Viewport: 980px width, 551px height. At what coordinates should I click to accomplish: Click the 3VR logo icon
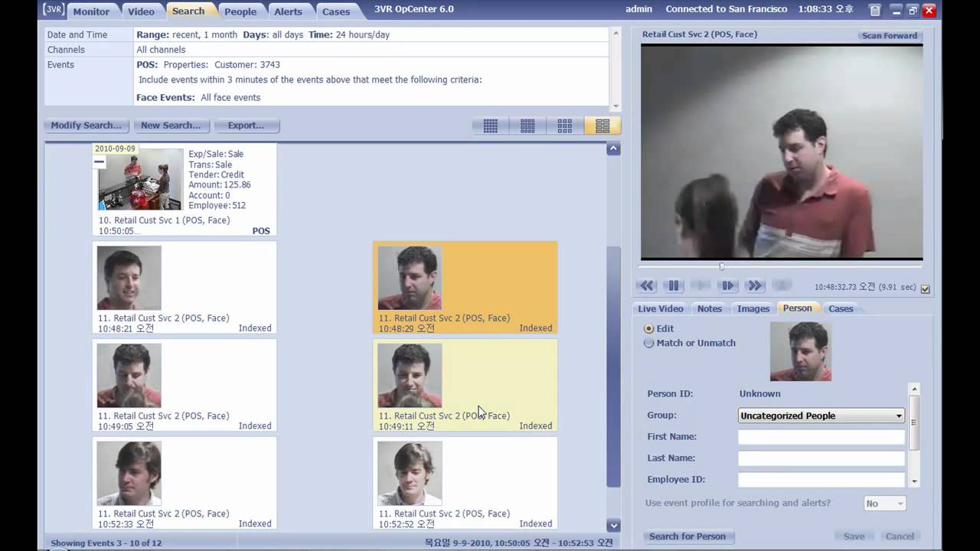coord(54,10)
